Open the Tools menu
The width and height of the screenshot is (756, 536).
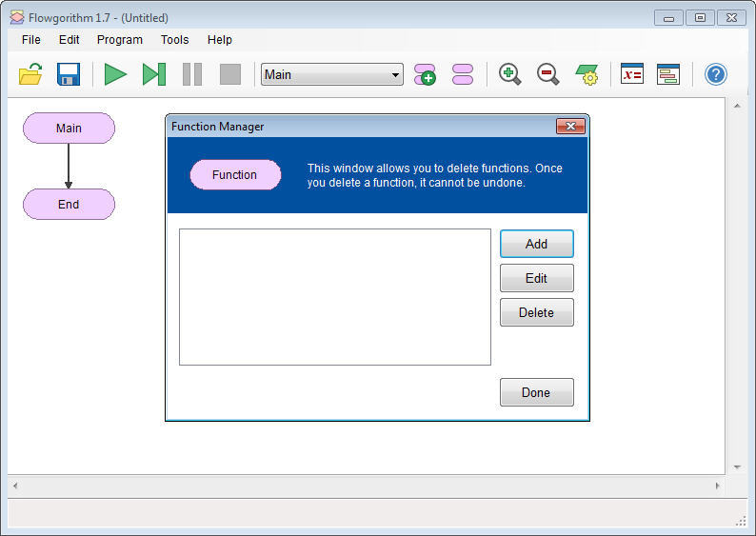pyautogui.click(x=174, y=40)
